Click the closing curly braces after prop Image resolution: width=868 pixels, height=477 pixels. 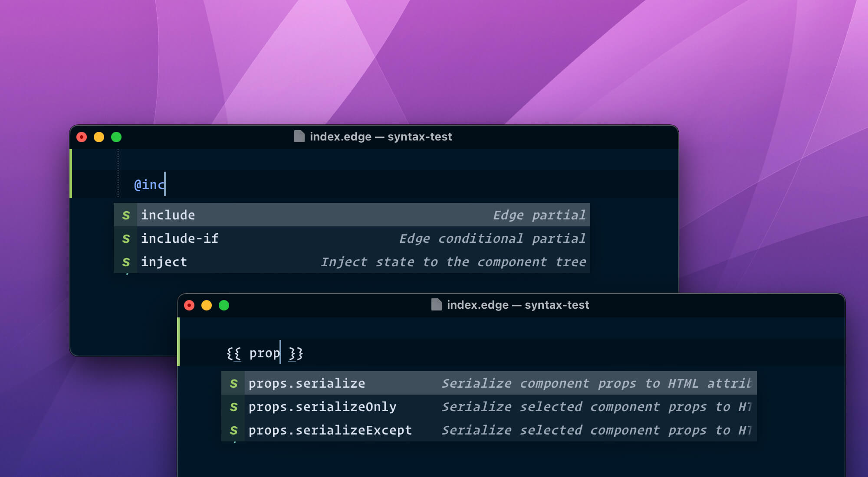coord(296,353)
